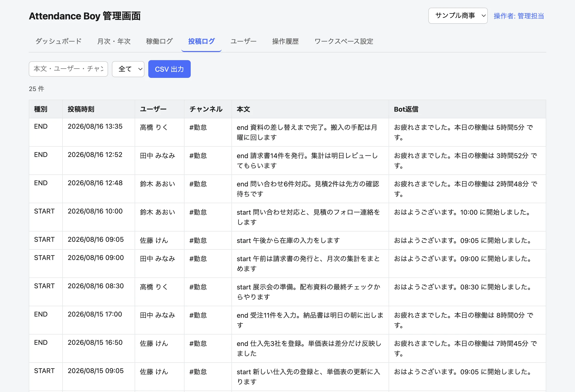This screenshot has height=392, width=575.
Task: Click the END label in the 13:35 row
Action: point(41,127)
